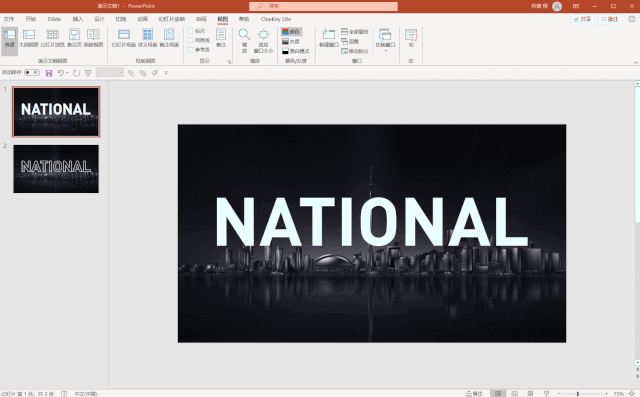Switch to Outline View (大纲视图)
Viewport: 640px width, 397px height.
[29, 38]
